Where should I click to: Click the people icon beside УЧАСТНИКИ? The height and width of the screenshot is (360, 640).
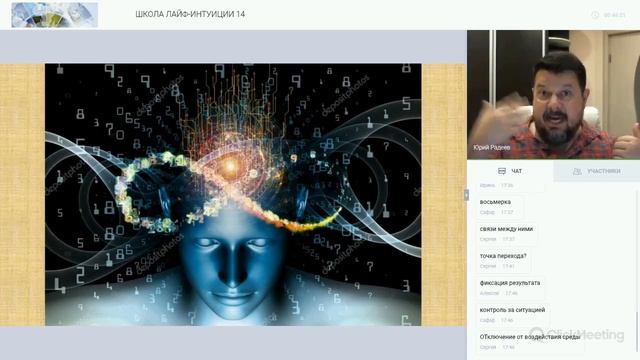[577, 171]
